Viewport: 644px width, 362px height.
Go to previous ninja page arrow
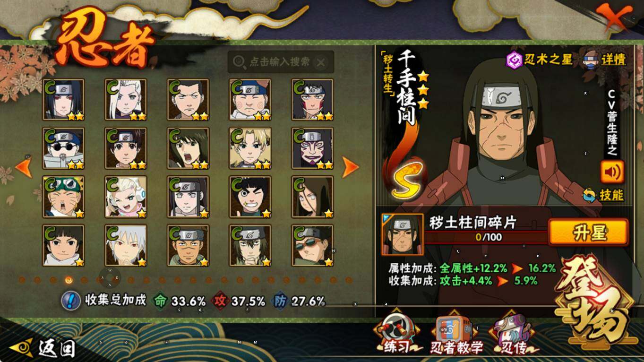pos(23,167)
